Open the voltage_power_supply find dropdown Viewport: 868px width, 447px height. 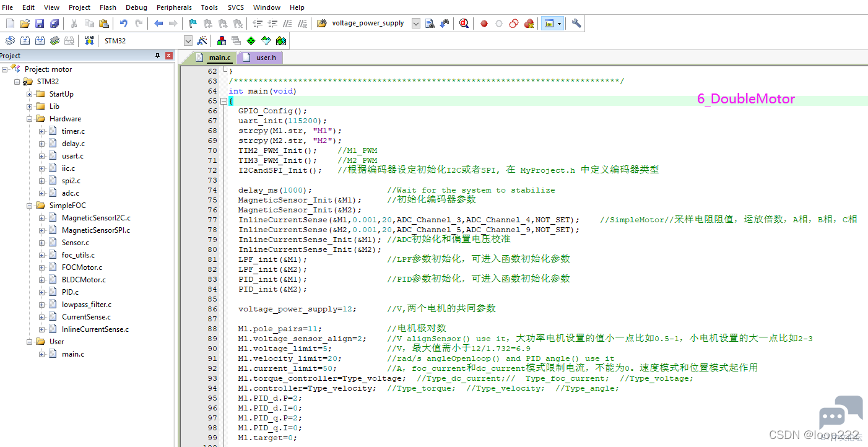416,24
